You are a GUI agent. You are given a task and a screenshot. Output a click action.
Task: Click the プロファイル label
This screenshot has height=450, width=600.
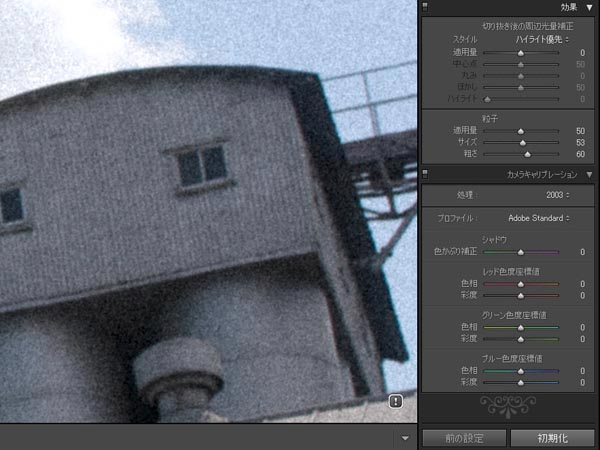[x=456, y=218]
